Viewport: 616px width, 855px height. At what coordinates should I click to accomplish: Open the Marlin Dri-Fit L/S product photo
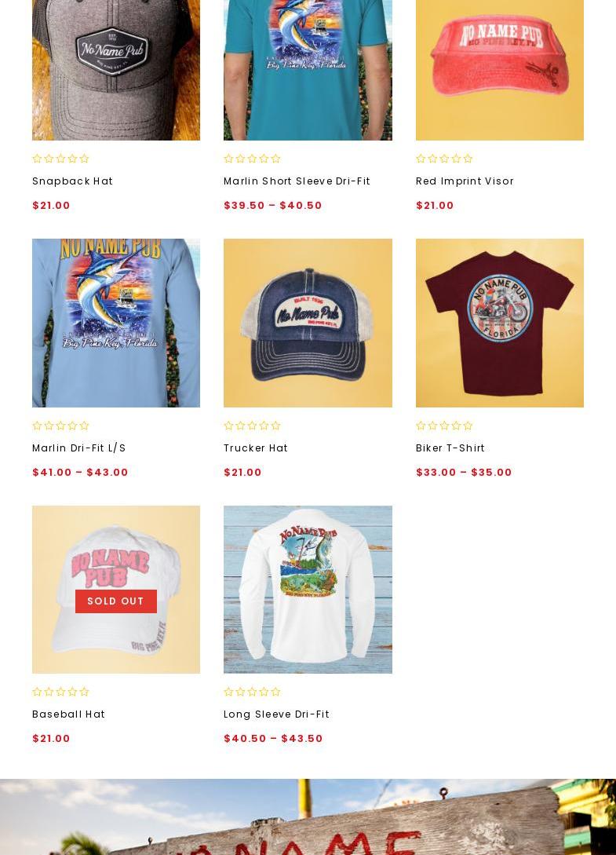coord(116,323)
